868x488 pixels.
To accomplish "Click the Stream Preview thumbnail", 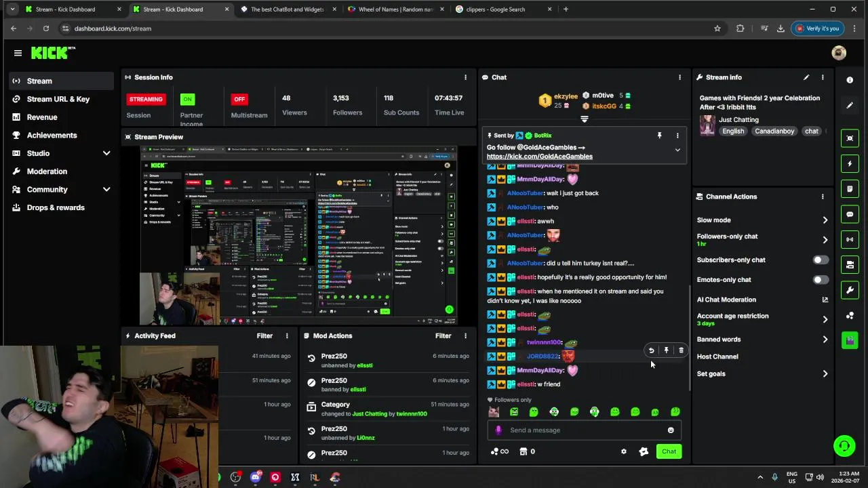I will pyautogui.click(x=298, y=235).
